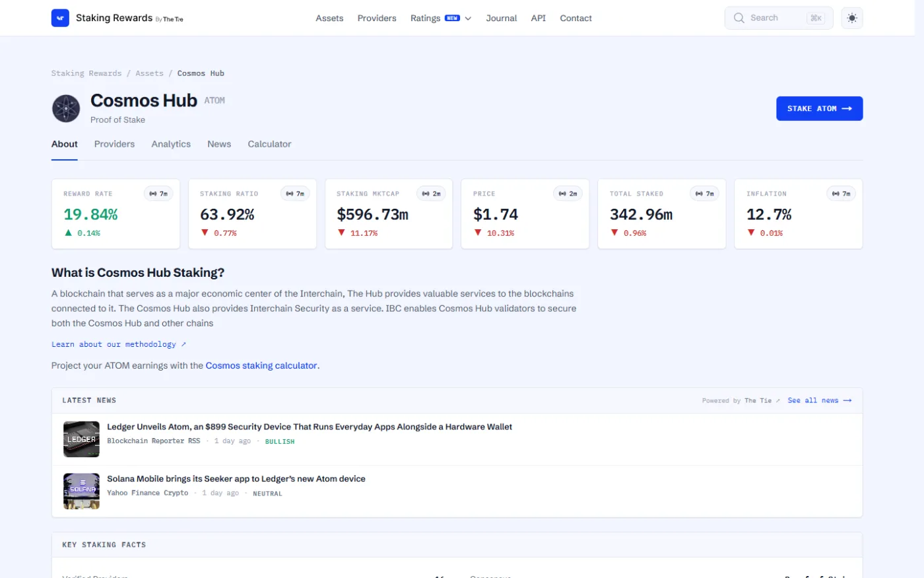This screenshot has width=924, height=578.
Task: Click the Staking Rewards logo icon
Action: point(60,18)
